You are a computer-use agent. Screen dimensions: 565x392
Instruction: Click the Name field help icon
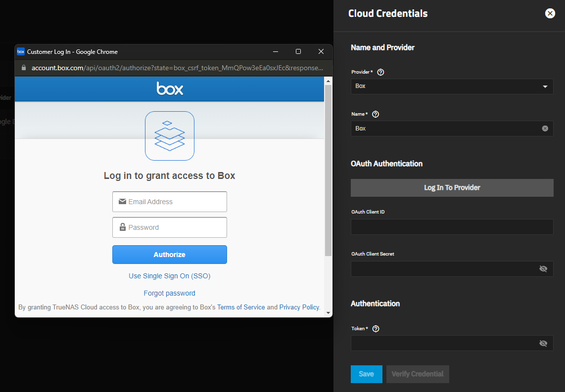pyautogui.click(x=375, y=114)
